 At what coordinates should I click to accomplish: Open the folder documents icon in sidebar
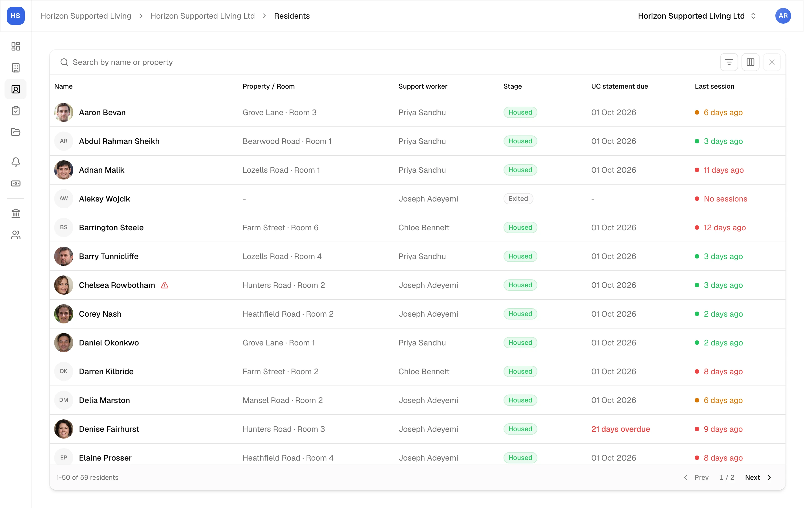16,132
